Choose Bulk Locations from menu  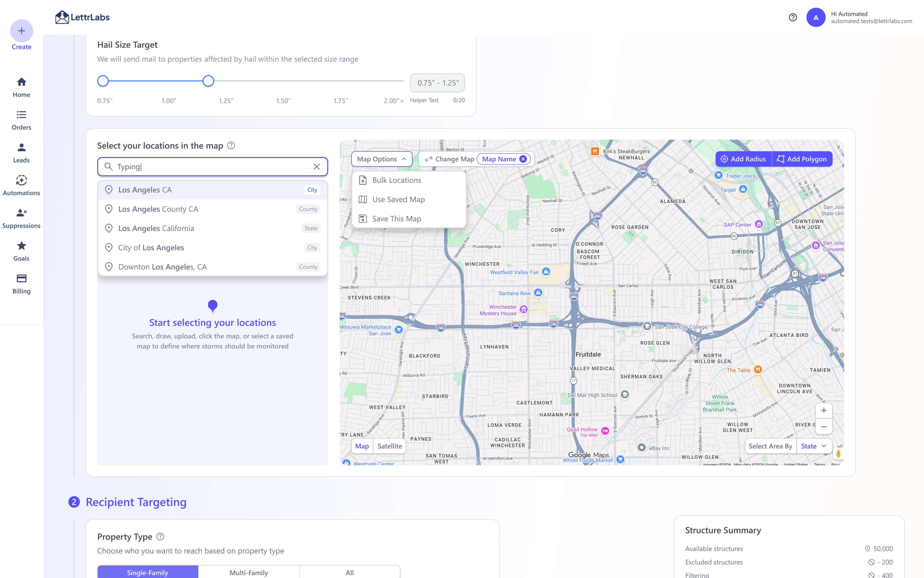click(x=409, y=180)
